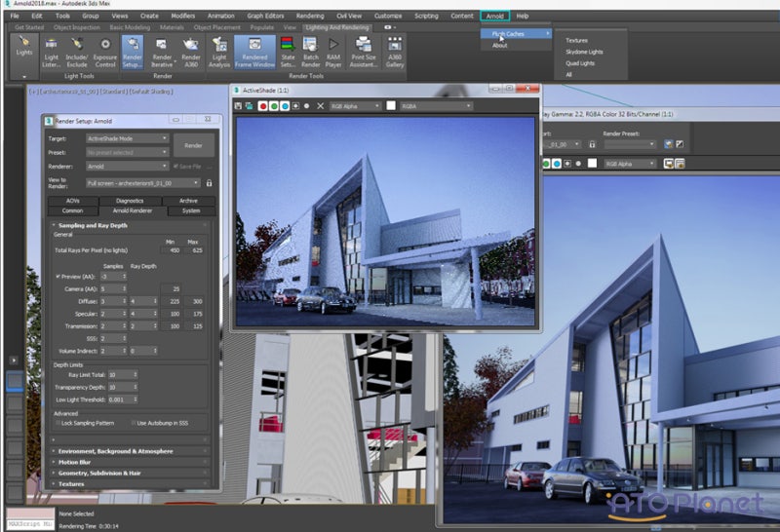Screen dimensions: 780x532
Task: Enable Use Autobump in SSS checkbox
Action: pos(134,423)
